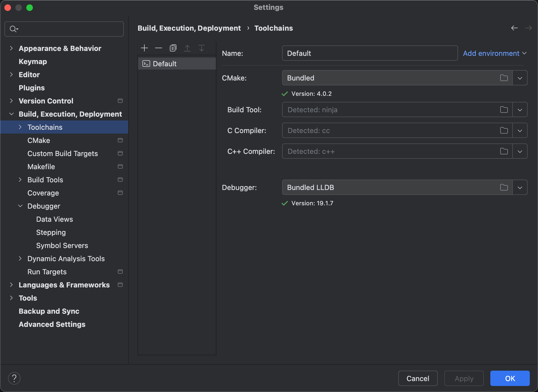
Task: Open the CMake dropdown arrow
Action: pyautogui.click(x=520, y=78)
